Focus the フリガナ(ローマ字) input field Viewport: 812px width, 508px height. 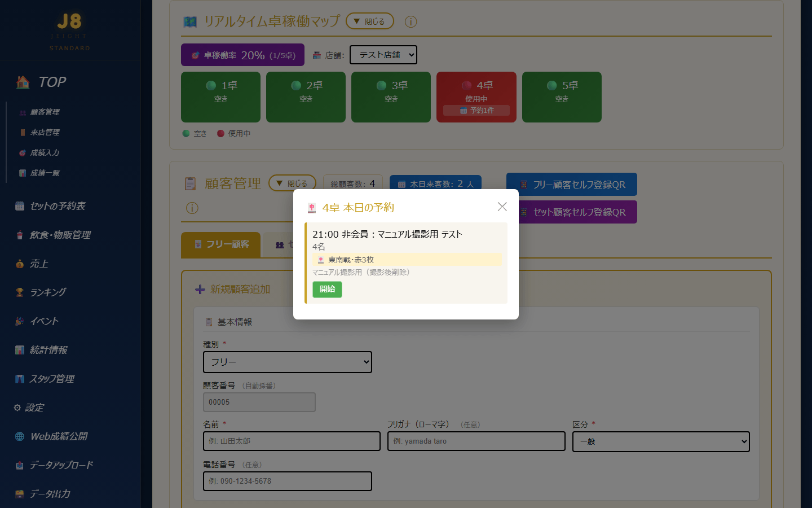pyautogui.click(x=476, y=441)
